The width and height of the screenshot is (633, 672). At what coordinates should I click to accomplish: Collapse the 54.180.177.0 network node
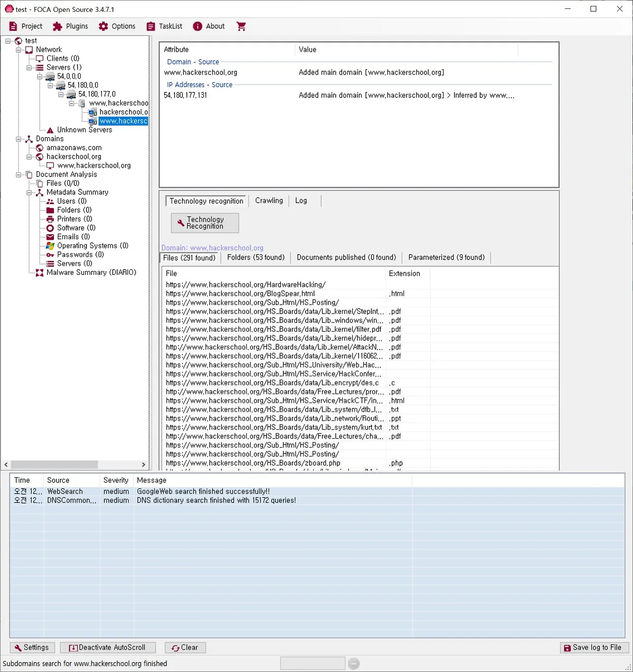click(61, 94)
